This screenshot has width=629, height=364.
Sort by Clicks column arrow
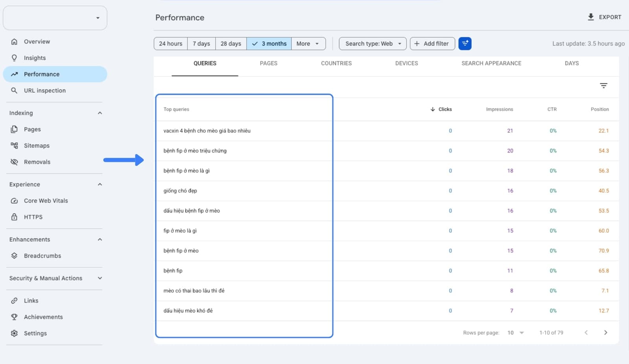(x=432, y=109)
